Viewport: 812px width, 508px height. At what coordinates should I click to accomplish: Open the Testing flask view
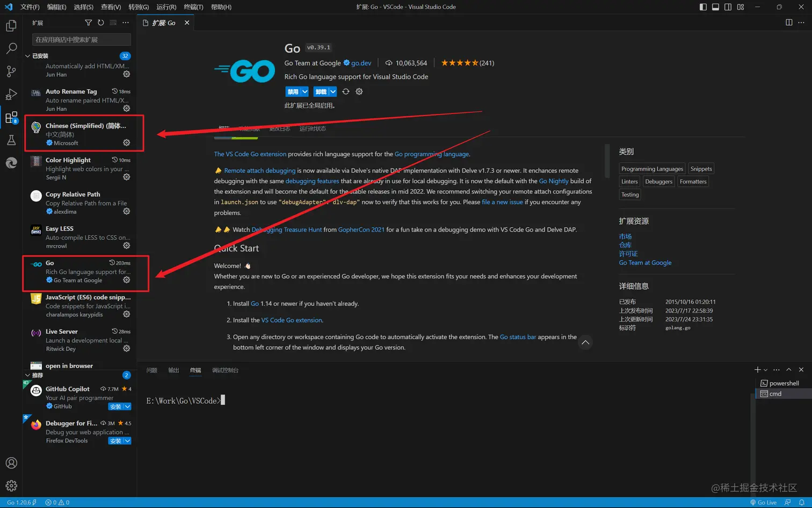11,140
